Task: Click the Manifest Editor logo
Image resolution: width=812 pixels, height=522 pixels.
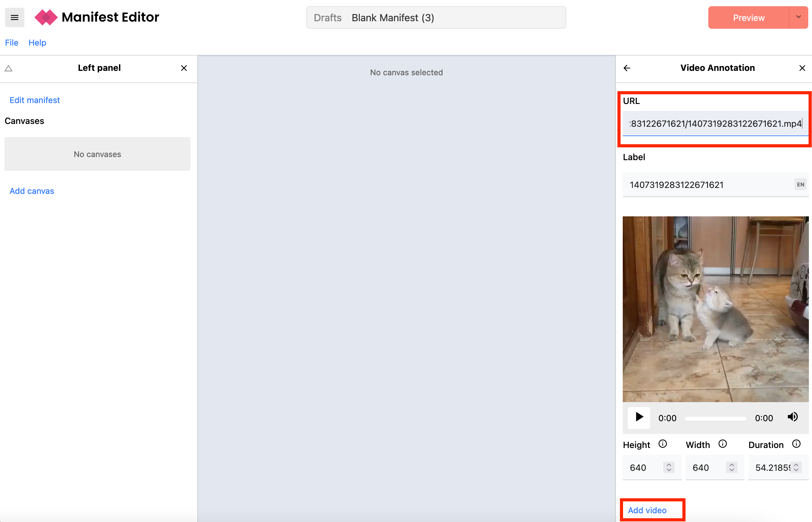Action: [97, 17]
